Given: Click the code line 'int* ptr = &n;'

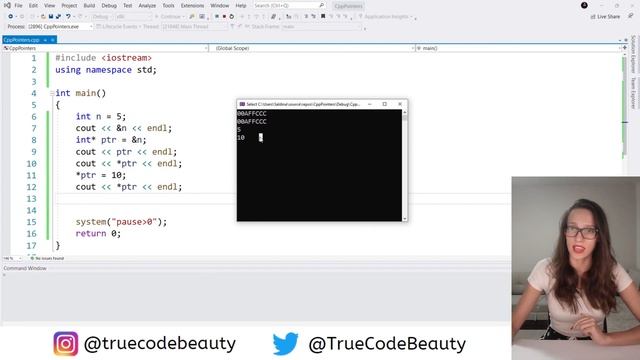Looking at the screenshot, I should [111, 140].
